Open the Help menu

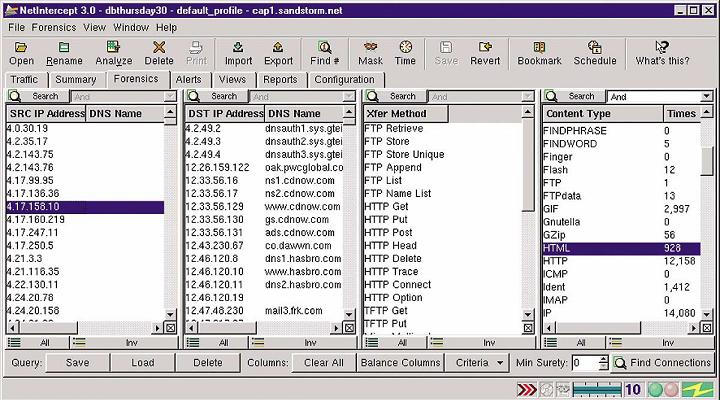tap(166, 28)
